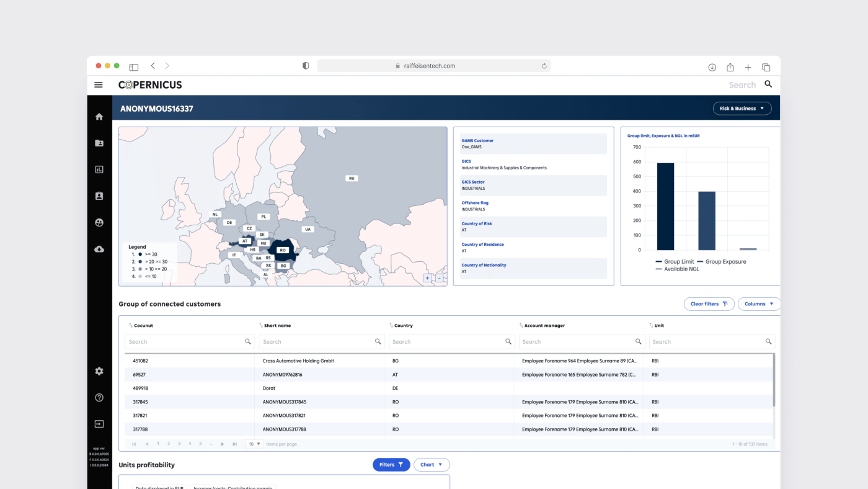Open the settings gear in sidebar
The image size is (868, 489).
click(x=99, y=371)
